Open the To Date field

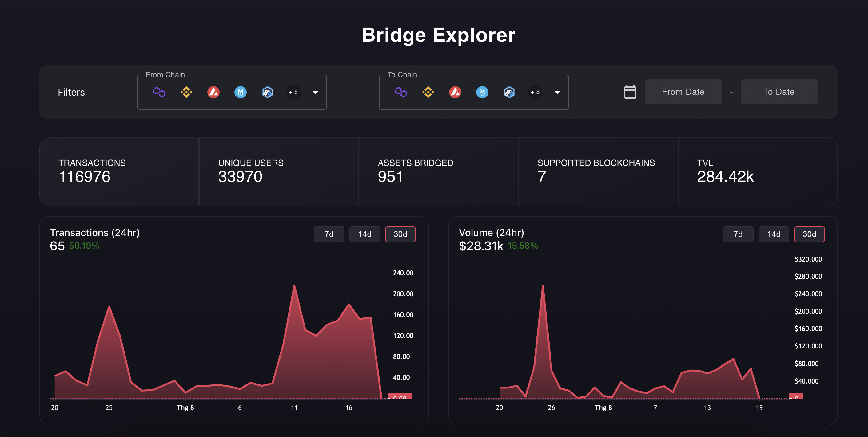[x=779, y=92]
